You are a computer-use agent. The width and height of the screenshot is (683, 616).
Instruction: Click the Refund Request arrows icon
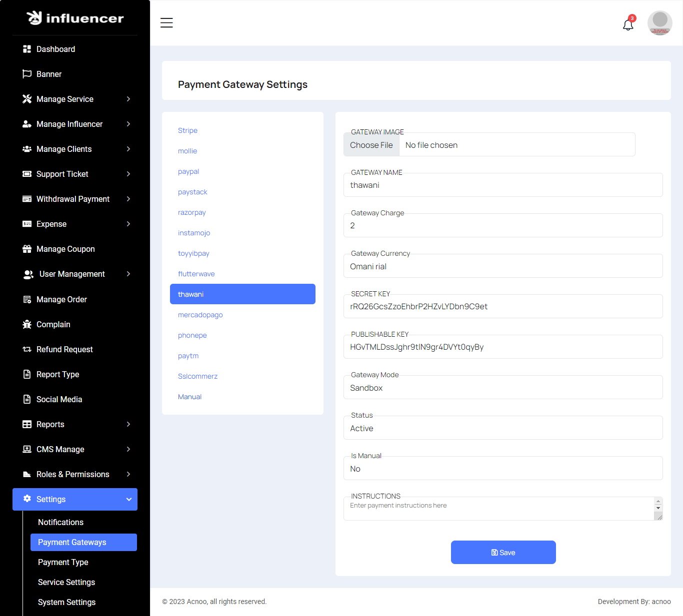coord(27,349)
